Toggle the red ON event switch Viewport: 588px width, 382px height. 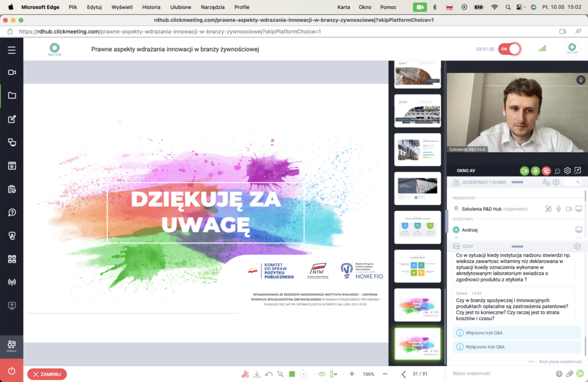coord(509,49)
